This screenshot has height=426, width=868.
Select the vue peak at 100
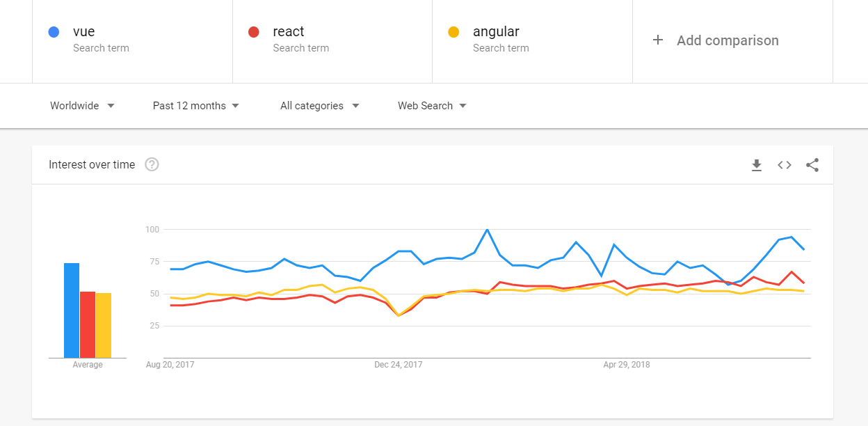coord(487,230)
